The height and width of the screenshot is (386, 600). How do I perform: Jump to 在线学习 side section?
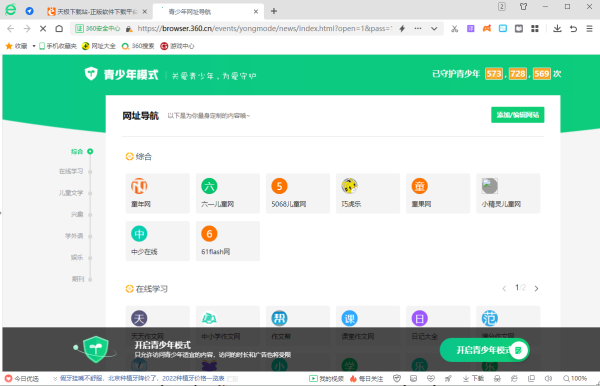[71, 171]
